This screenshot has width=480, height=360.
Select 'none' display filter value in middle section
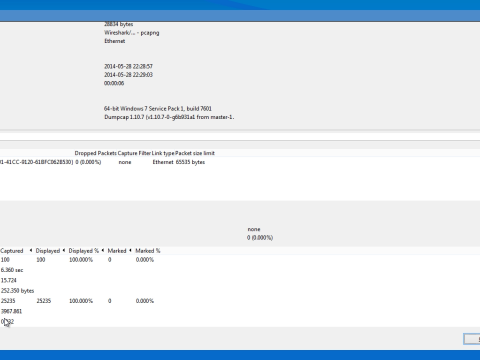tap(254, 229)
